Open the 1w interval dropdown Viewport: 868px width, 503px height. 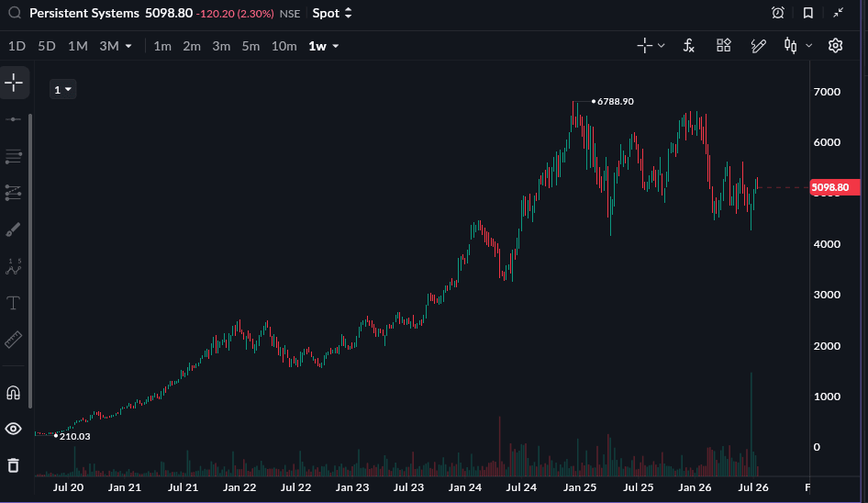point(324,46)
